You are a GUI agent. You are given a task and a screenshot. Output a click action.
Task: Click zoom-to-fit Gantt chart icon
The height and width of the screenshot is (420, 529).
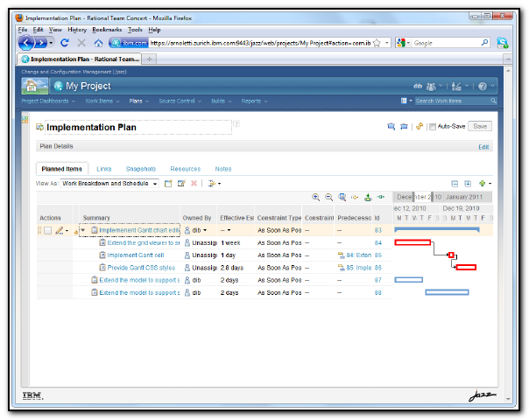click(342, 197)
